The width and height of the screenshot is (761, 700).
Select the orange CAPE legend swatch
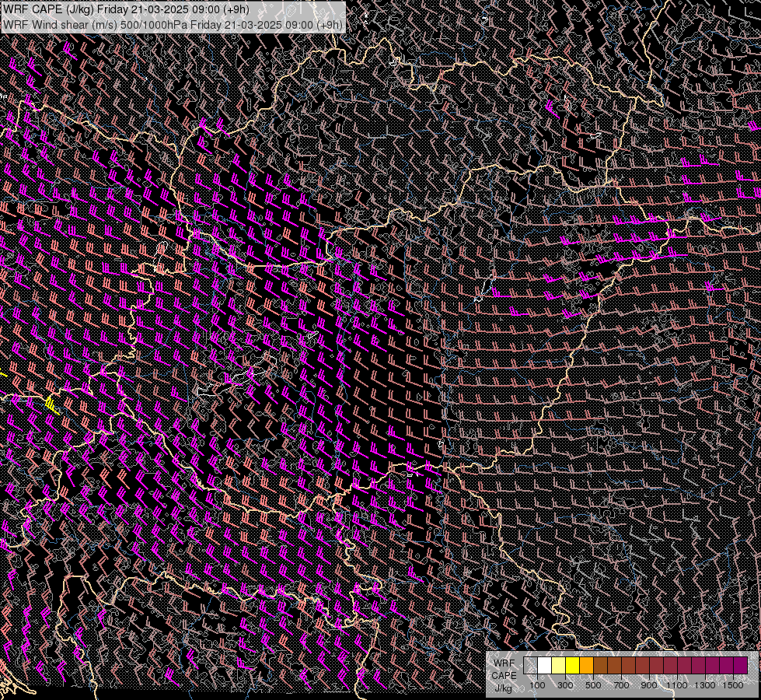586,666
